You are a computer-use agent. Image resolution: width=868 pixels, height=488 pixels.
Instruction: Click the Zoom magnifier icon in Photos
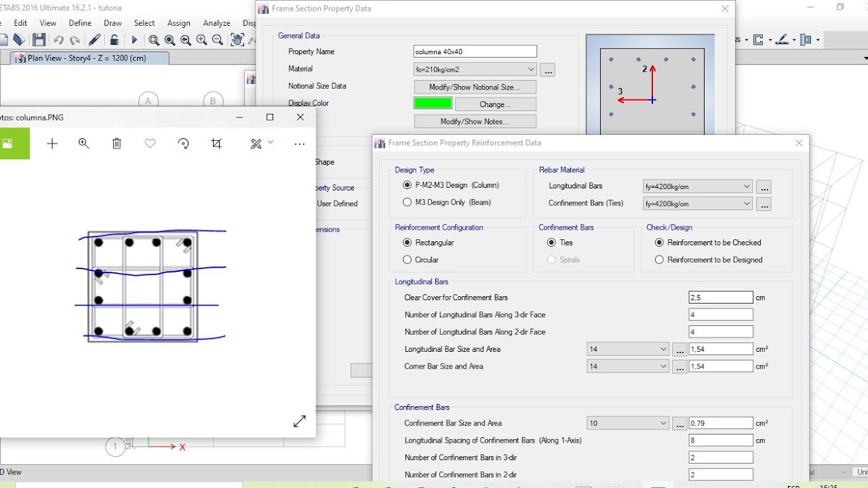tap(84, 144)
